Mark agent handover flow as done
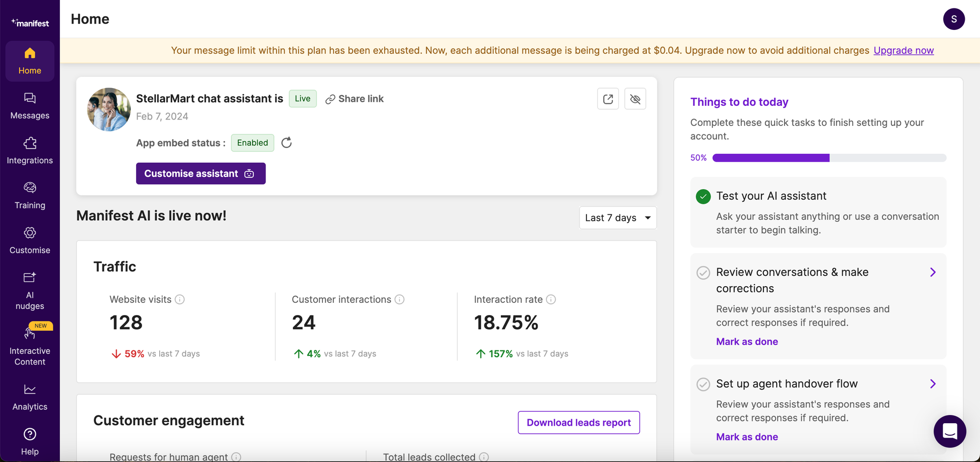 pos(747,437)
